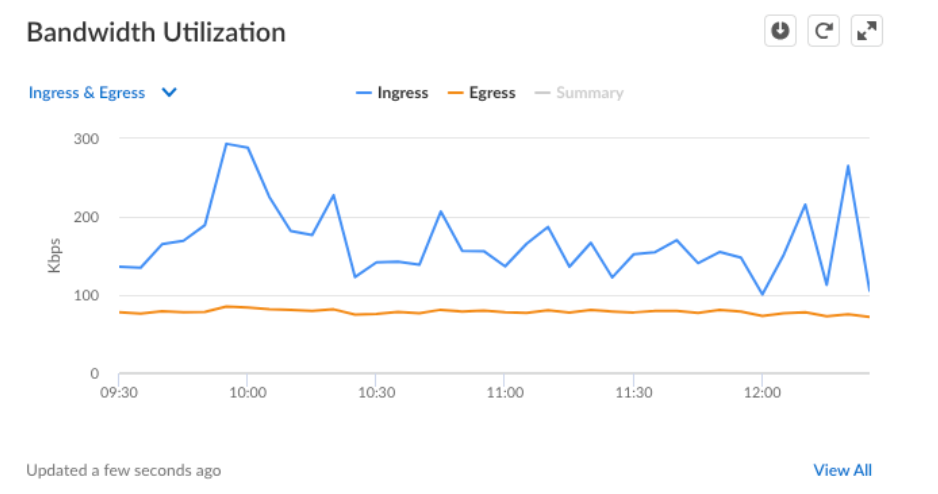Click the Ingress dip at 12:00
Viewport: 938px width, 494px height.
(762, 294)
